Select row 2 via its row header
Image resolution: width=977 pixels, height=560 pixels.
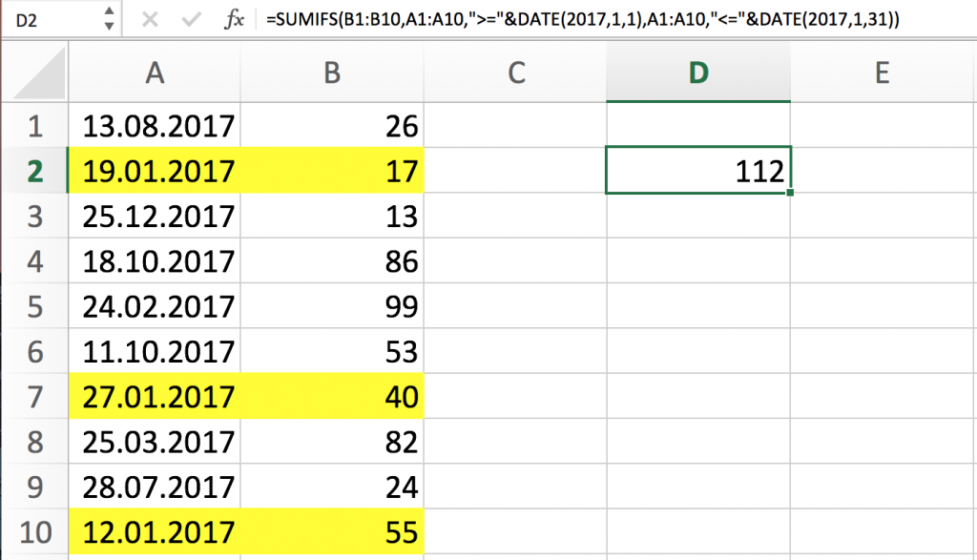[x=34, y=171]
